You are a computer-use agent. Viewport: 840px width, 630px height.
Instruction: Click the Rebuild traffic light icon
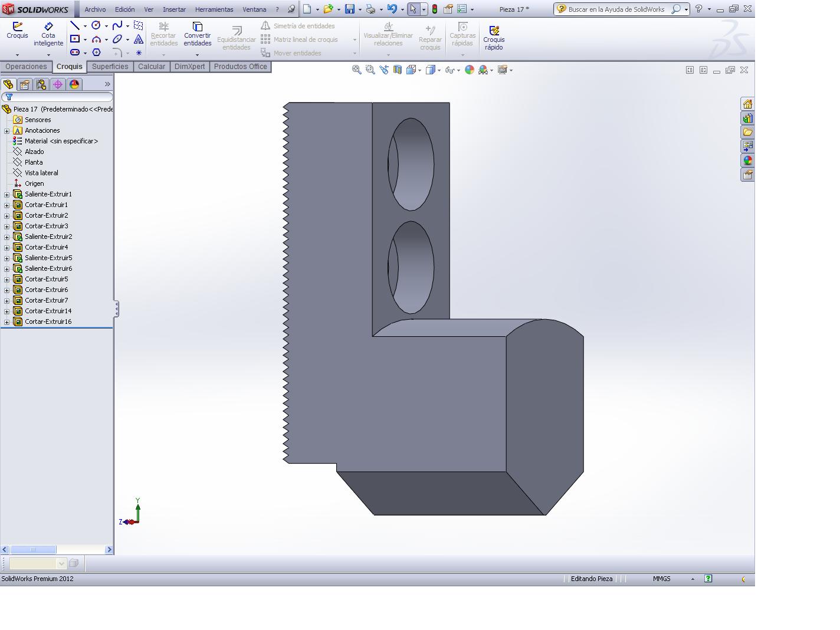(435, 9)
